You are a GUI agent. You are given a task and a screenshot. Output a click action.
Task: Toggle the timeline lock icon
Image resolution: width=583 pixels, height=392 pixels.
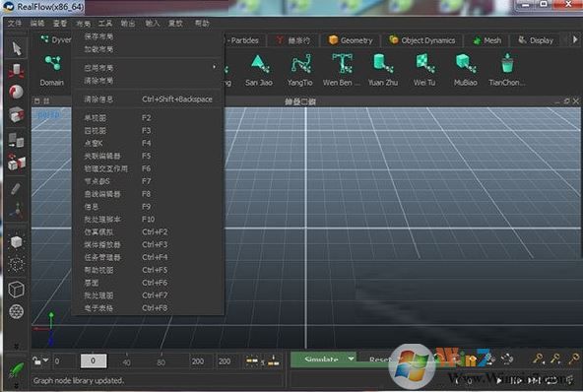(36, 360)
